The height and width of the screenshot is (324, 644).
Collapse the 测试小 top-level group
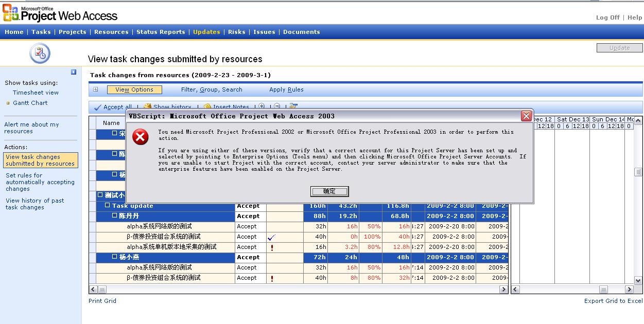click(x=100, y=195)
